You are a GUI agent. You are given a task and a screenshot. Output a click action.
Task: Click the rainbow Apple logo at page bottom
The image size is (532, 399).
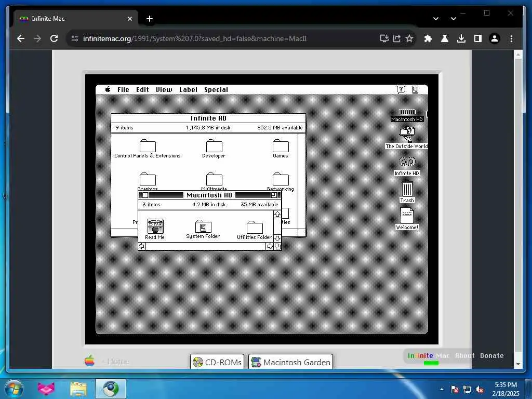point(89,361)
